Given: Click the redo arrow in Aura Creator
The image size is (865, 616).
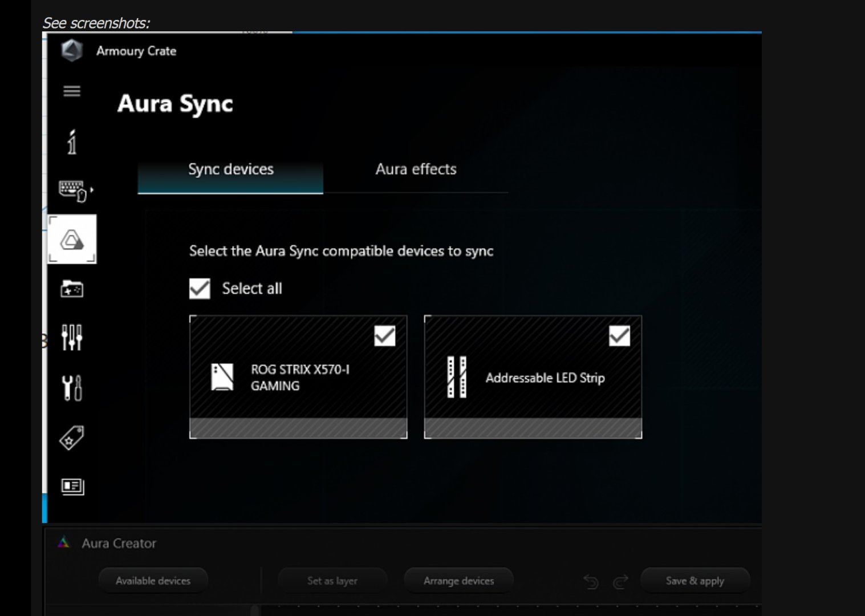Looking at the screenshot, I should point(620,581).
